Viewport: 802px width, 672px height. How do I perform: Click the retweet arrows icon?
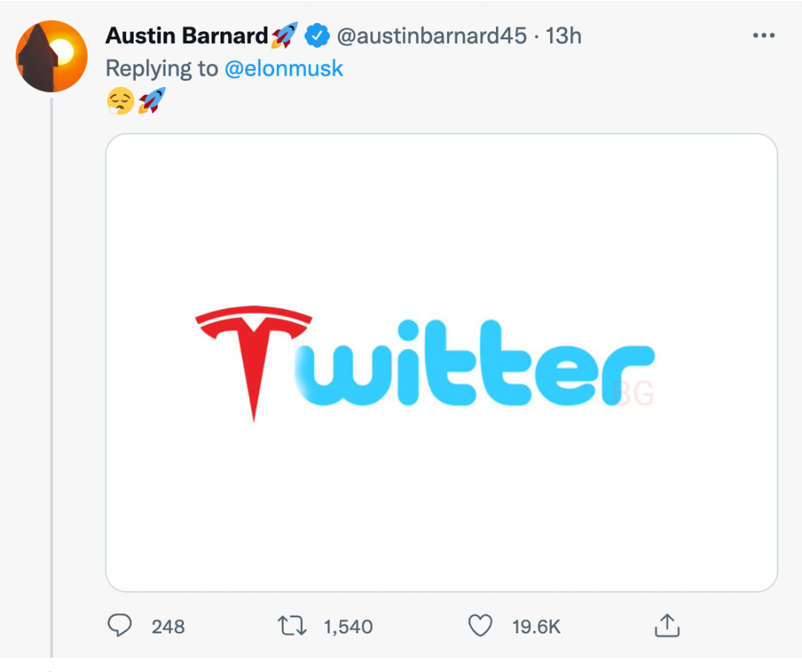290,626
